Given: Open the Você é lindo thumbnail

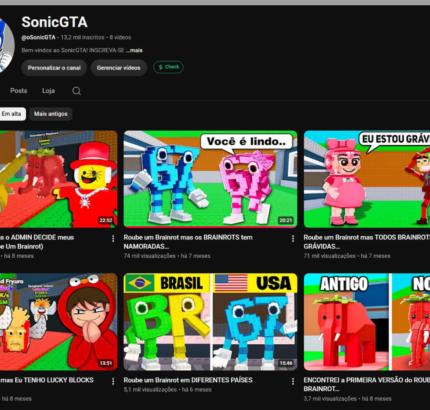Looking at the screenshot, I should click(210, 179).
